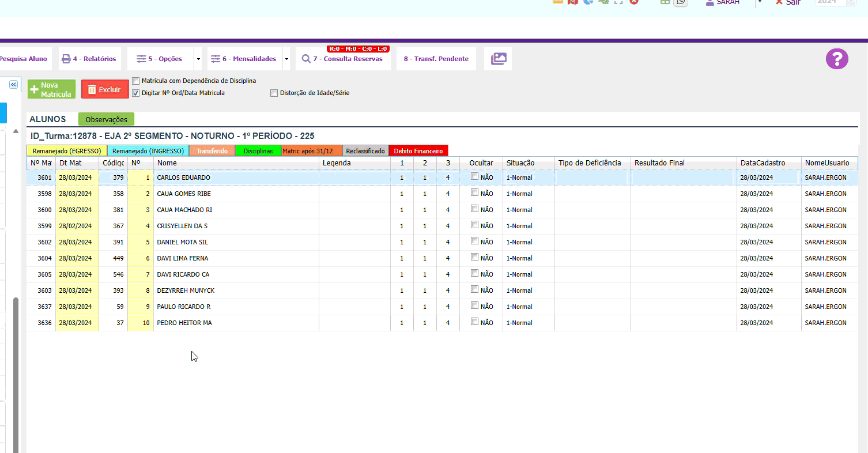Uncheck Digitar Nº Ord/Data Matricula
The width and height of the screenshot is (868, 453).
click(136, 93)
